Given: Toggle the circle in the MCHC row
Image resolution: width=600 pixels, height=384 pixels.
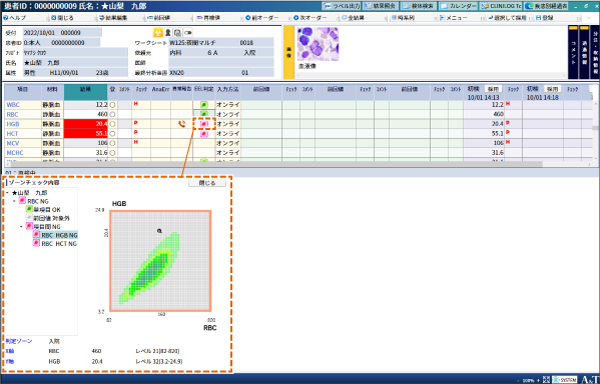Looking at the screenshot, I should pos(112,153).
